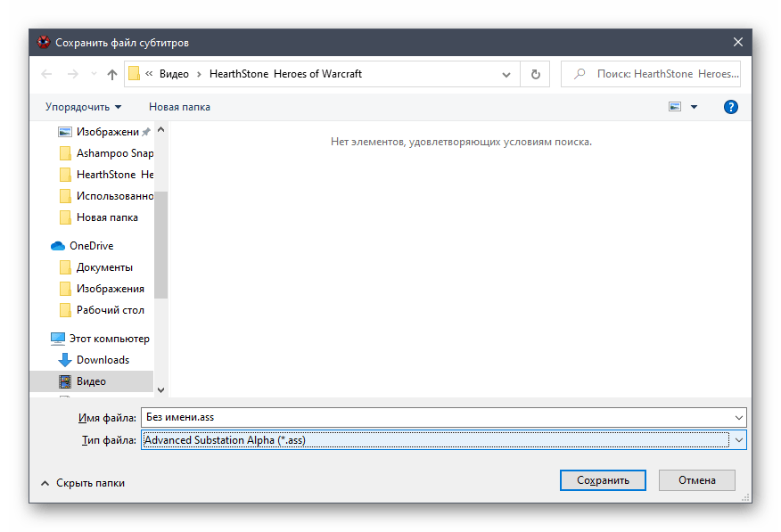The width and height of the screenshot is (781, 532).
Task: Expand the file name history dropdown
Action: click(x=739, y=418)
